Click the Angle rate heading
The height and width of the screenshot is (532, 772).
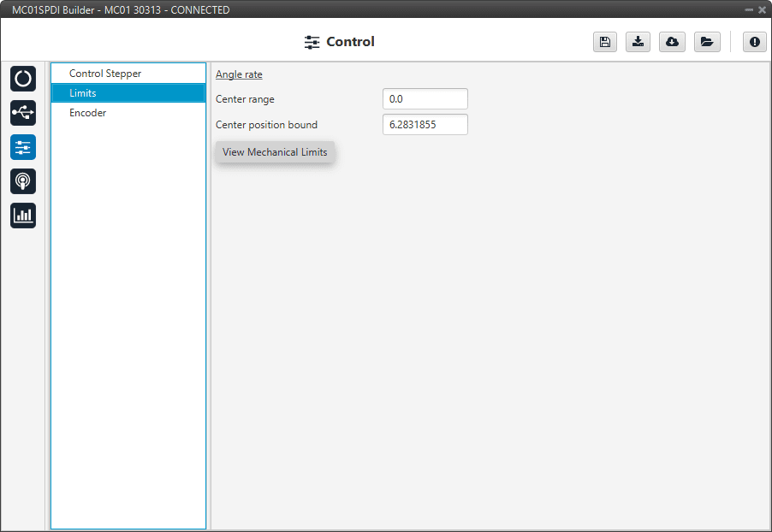(239, 74)
